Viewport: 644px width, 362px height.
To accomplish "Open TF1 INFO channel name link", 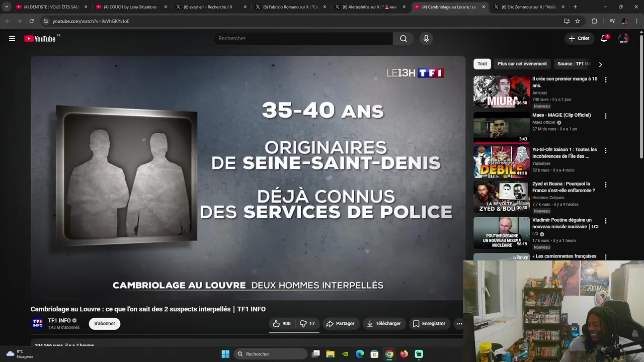I will pos(59,321).
